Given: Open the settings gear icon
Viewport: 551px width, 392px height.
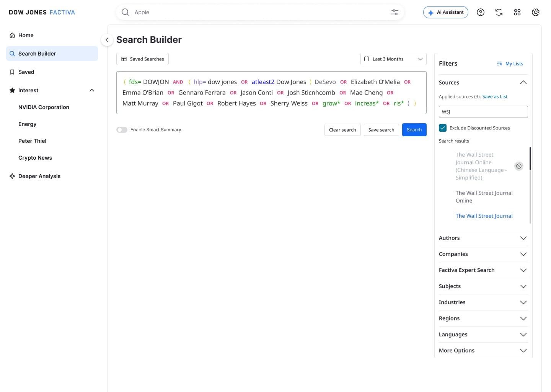Looking at the screenshot, I should 536,12.
